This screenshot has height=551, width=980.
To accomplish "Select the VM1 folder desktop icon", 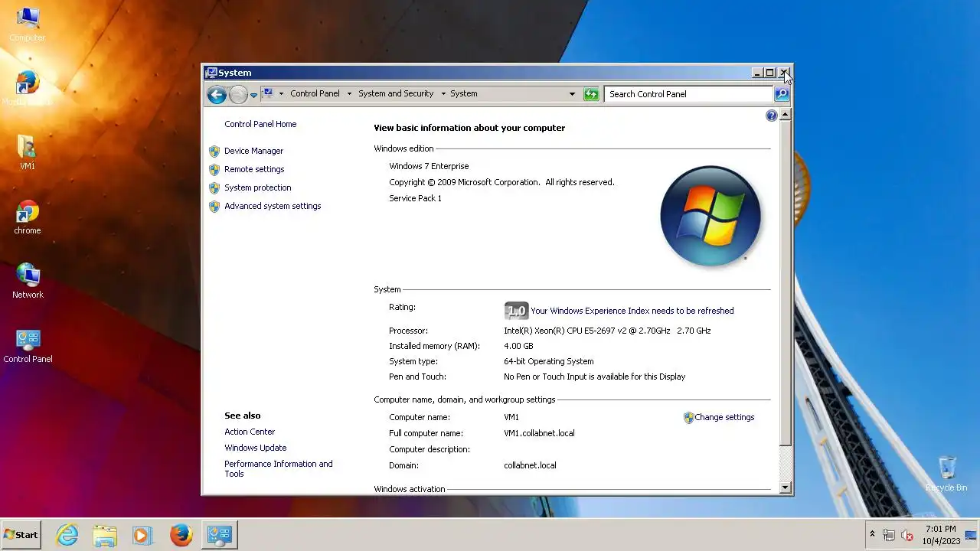I will (x=28, y=153).
